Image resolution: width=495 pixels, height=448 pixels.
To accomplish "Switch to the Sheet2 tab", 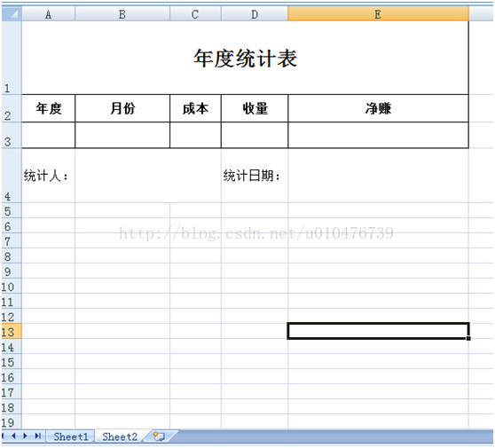I will tap(120, 436).
